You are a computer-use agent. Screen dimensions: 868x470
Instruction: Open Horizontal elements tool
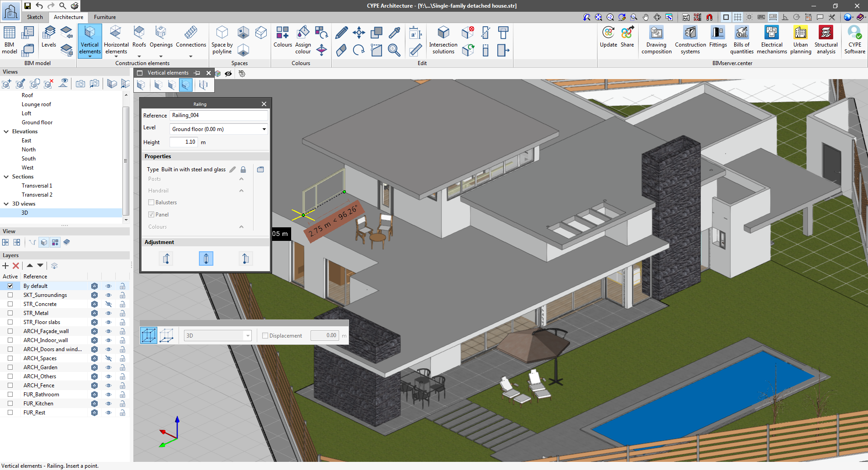(116, 41)
